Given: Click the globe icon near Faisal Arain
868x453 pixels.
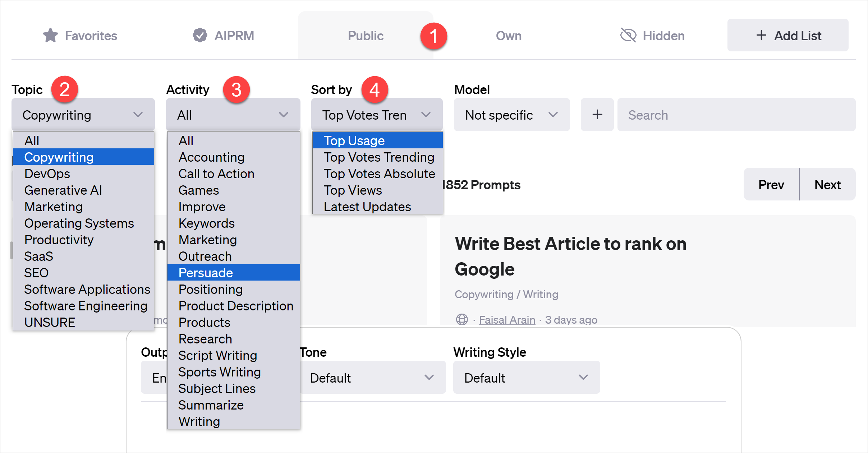Looking at the screenshot, I should point(462,319).
